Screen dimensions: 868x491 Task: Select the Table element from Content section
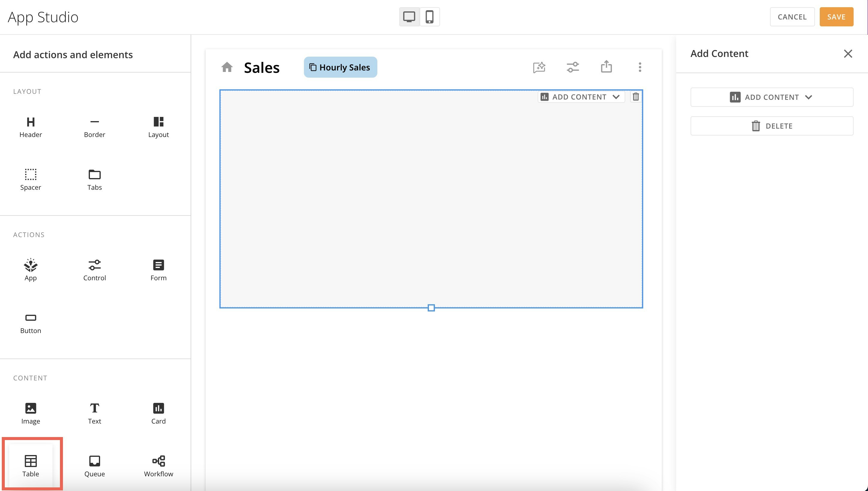[31, 465]
